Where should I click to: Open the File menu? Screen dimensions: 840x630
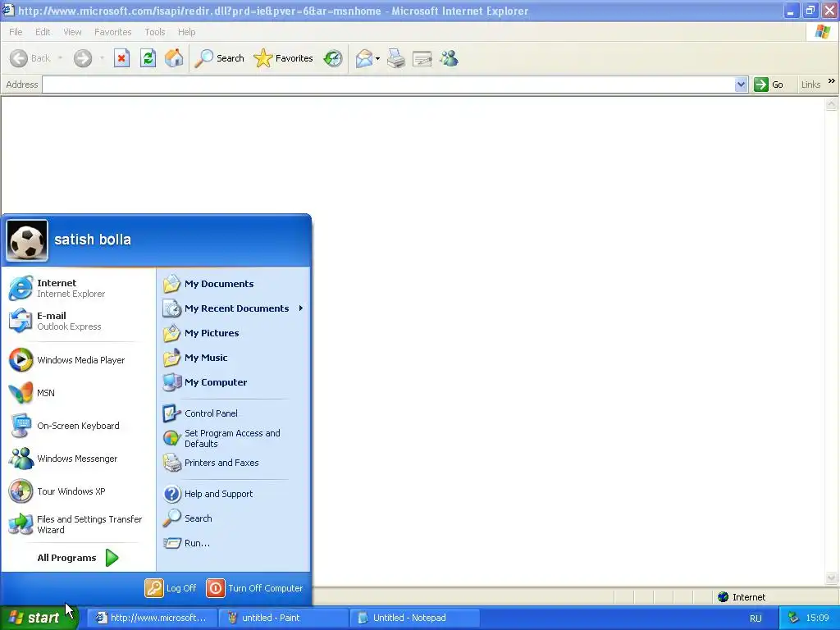(x=16, y=32)
